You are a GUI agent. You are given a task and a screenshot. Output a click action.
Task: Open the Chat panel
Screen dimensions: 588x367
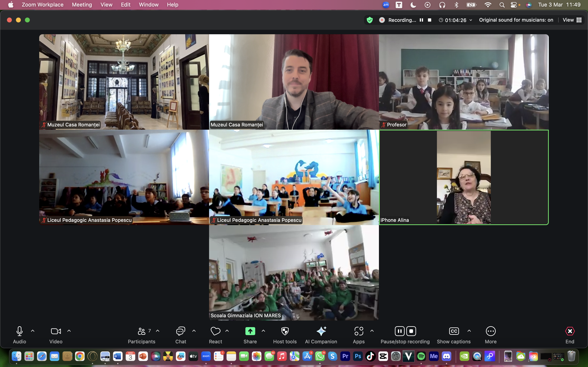point(180,331)
